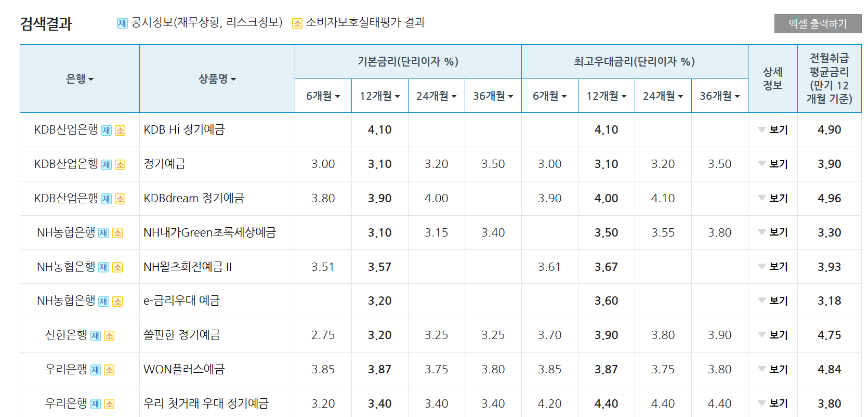868x417 pixels.
Task: Click product name 쏠편한 정기예금
Action: point(182,335)
